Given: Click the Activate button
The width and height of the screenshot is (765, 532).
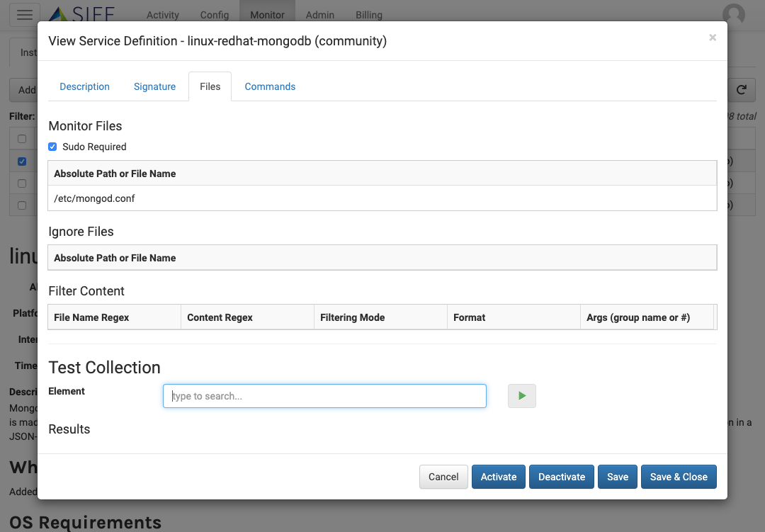Looking at the screenshot, I should (499, 477).
